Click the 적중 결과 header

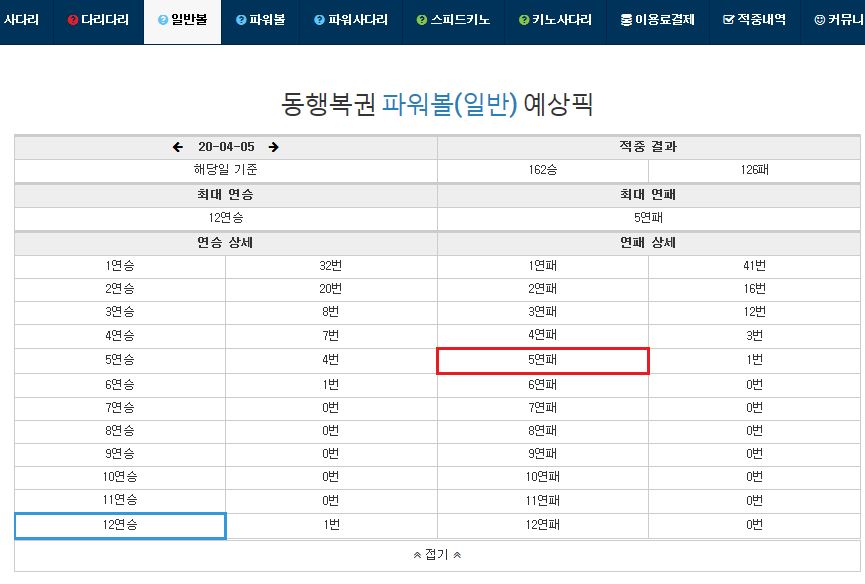pyautogui.click(x=649, y=147)
